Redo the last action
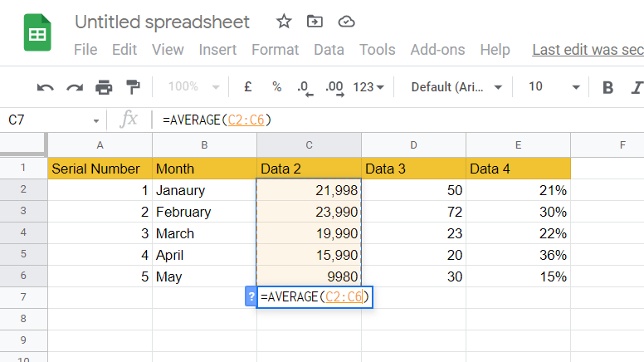The image size is (644, 362). coord(75,87)
